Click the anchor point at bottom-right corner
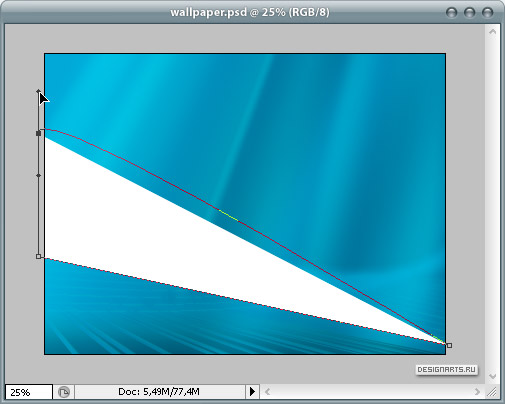 (449, 345)
